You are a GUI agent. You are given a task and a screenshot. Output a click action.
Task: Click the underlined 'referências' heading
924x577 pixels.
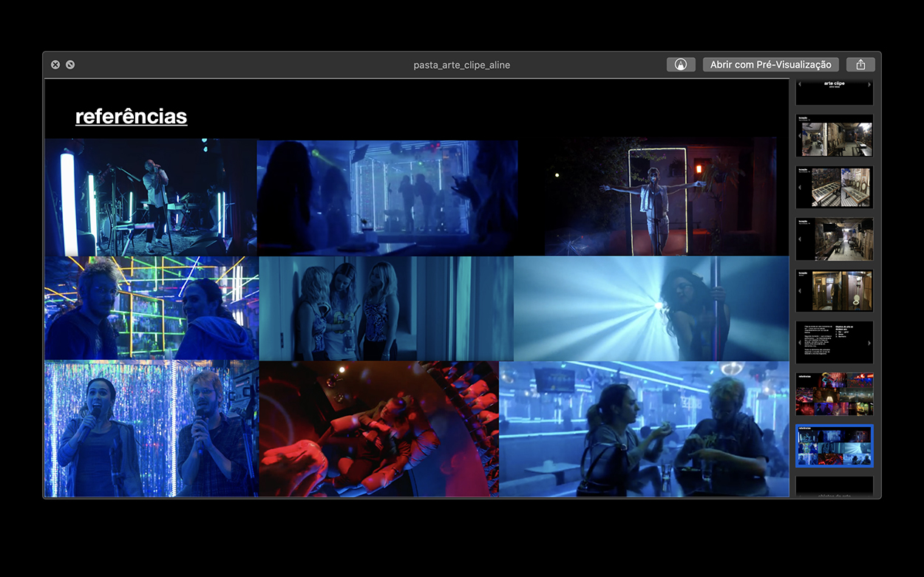pyautogui.click(x=131, y=117)
